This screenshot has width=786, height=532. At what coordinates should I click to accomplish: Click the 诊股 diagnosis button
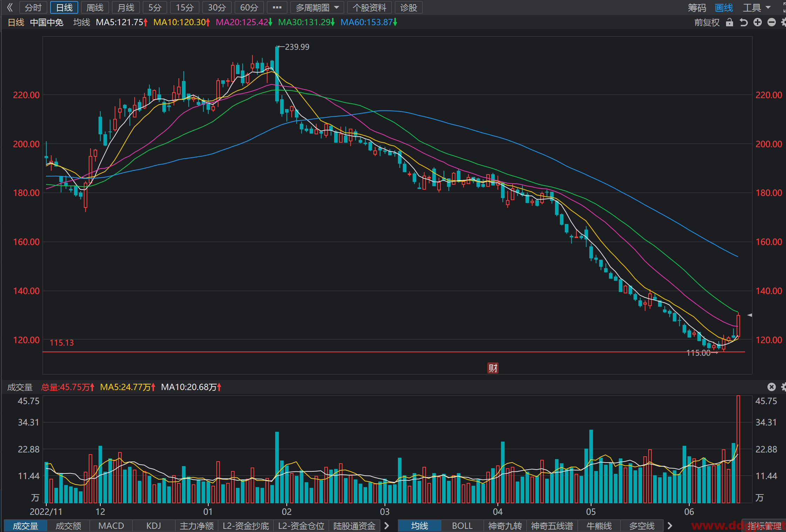pyautogui.click(x=409, y=7)
